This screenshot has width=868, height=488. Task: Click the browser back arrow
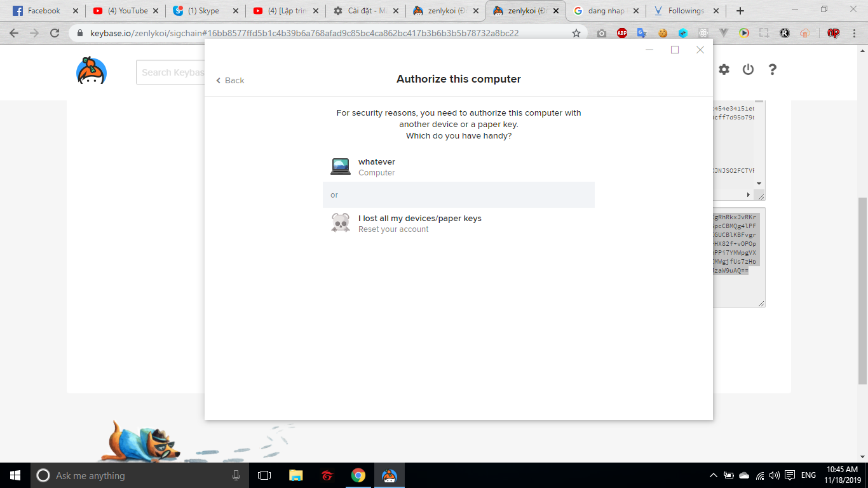click(14, 33)
